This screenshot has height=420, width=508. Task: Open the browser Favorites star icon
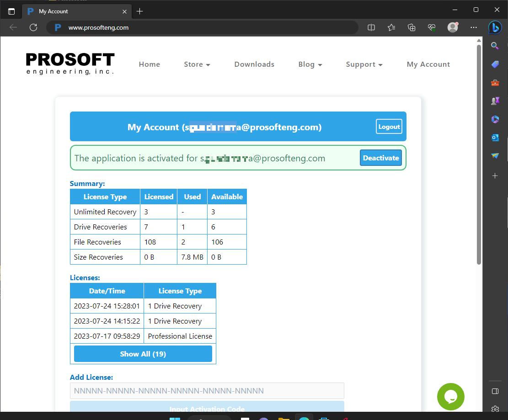click(391, 27)
